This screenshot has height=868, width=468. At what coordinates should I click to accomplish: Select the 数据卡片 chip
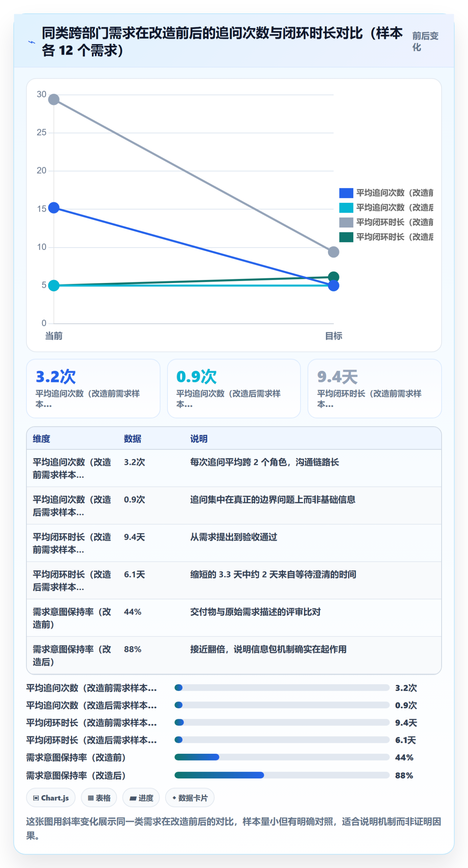tap(190, 798)
